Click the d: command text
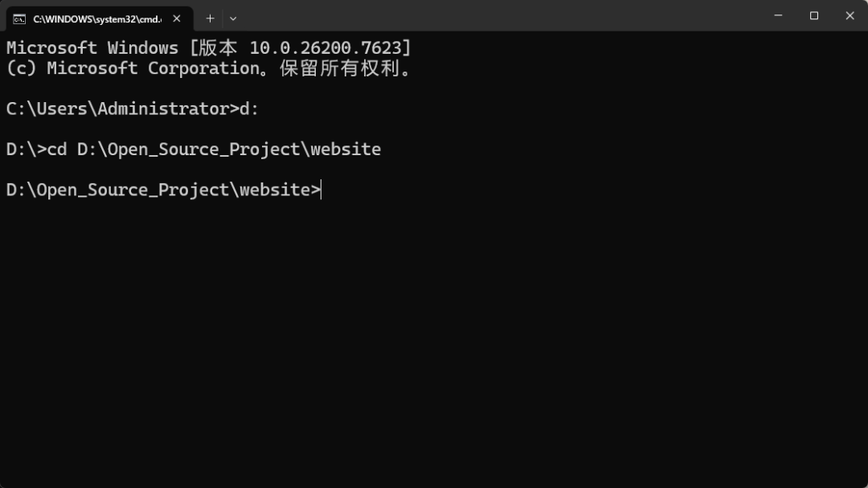868x488 pixels. [249, 109]
